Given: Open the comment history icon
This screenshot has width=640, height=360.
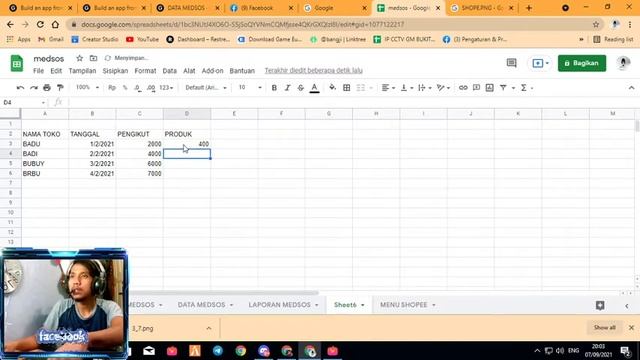Looking at the screenshot, I should point(511,63).
